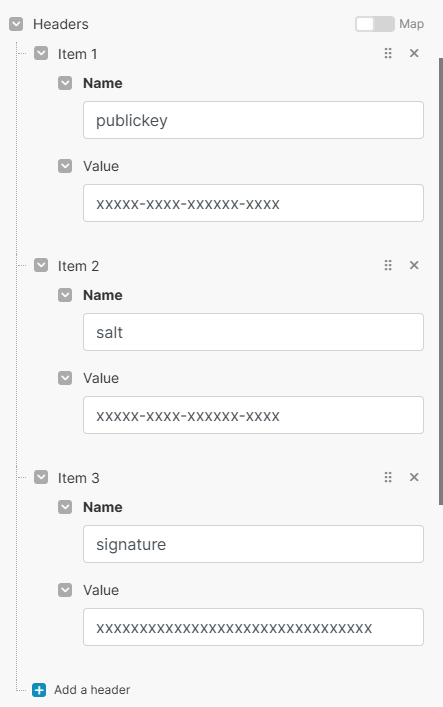Collapse the Name field chevron in Item 1
This screenshot has width=443, height=707.
click(x=65, y=83)
